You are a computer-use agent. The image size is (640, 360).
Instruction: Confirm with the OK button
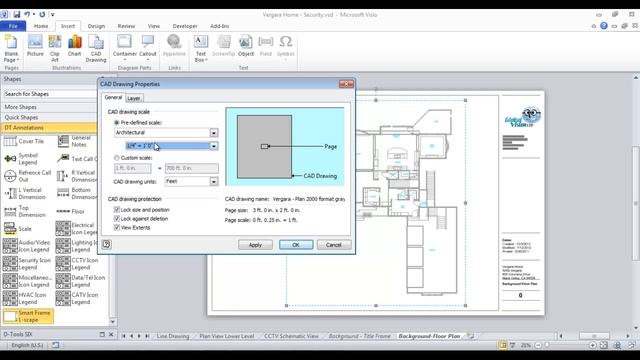click(x=296, y=244)
